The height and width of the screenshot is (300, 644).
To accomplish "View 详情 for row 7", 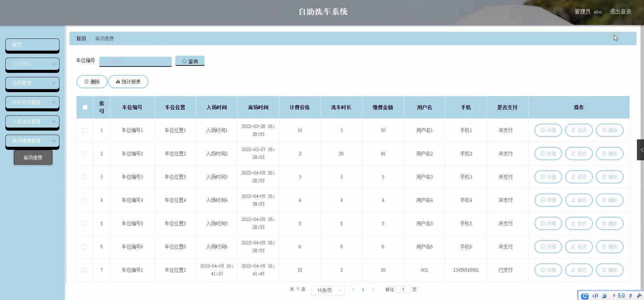I will coord(548,270).
